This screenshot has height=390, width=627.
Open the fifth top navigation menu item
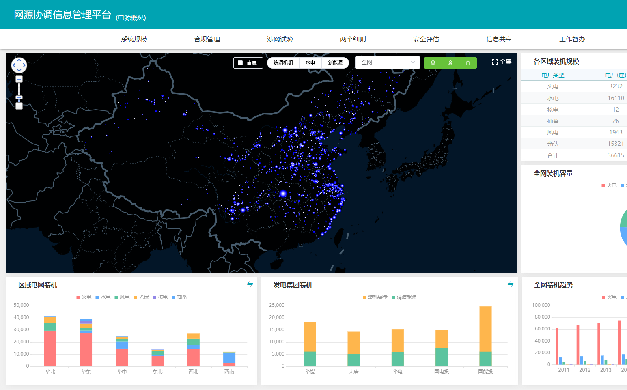coord(426,39)
